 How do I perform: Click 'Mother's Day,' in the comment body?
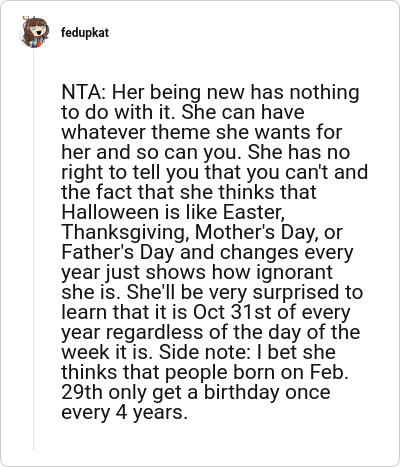coord(257,233)
